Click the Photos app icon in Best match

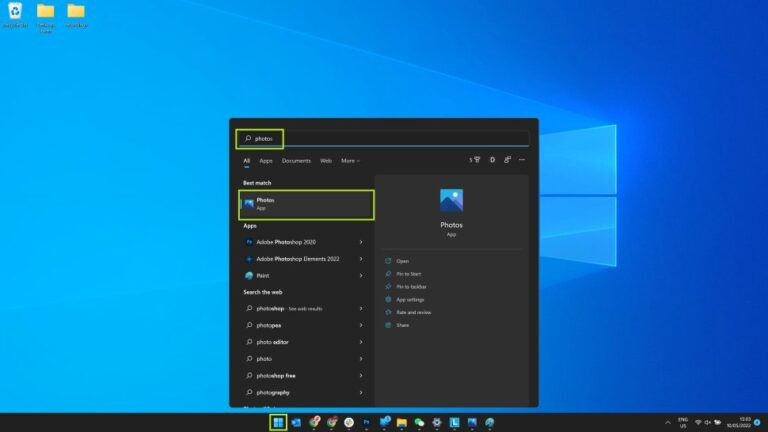tap(249, 204)
